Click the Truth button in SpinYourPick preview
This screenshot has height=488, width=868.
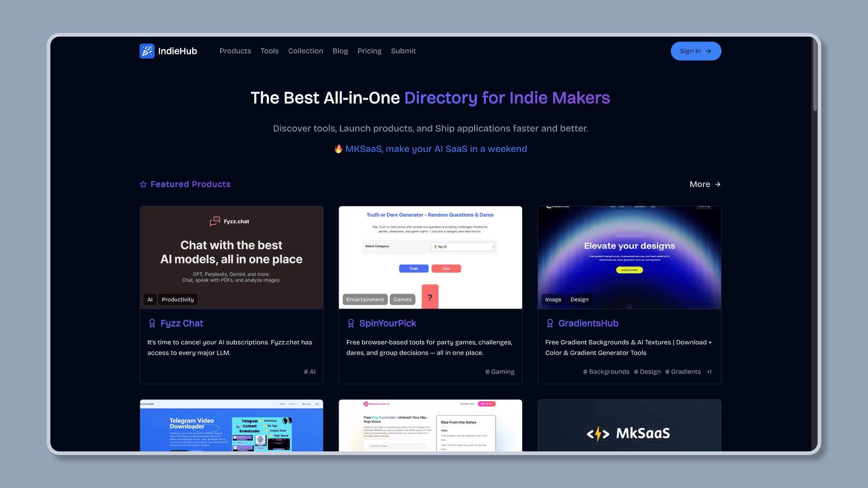click(413, 268)
